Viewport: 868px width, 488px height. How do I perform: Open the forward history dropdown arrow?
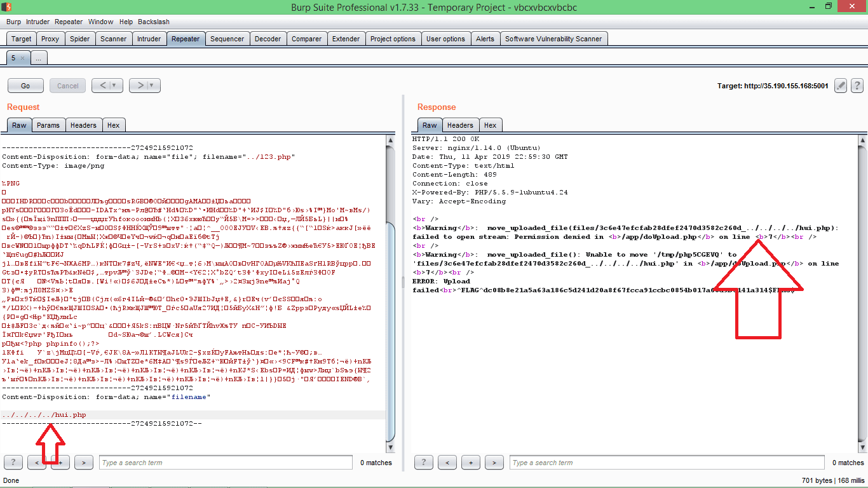tap(151, 86)
